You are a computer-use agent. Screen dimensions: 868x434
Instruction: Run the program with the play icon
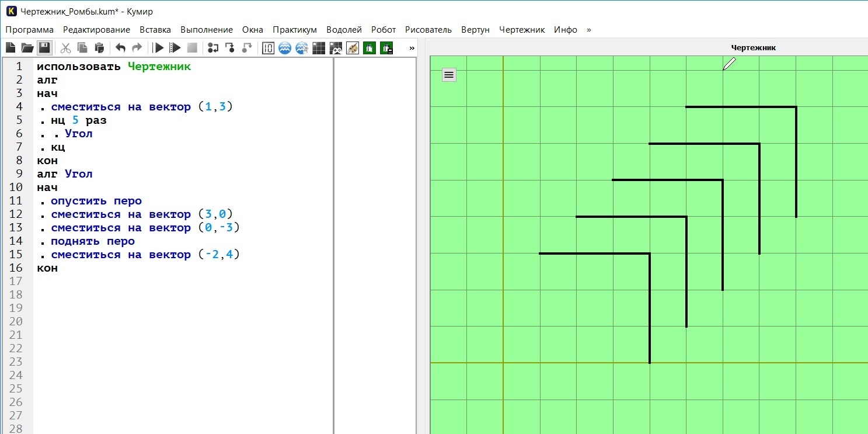[x=158, y=48]
